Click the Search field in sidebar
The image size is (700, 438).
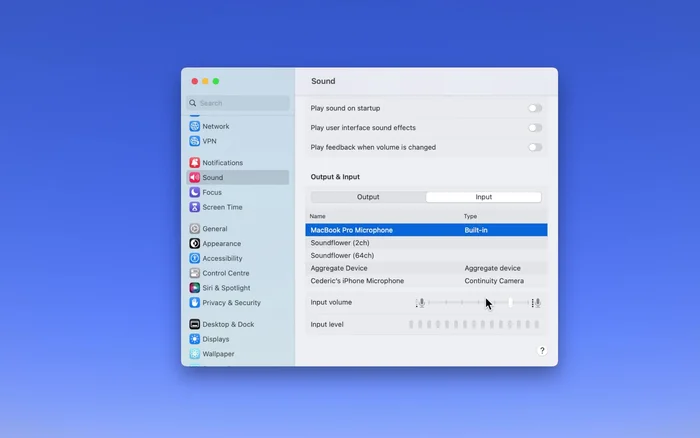coord(240,103)
